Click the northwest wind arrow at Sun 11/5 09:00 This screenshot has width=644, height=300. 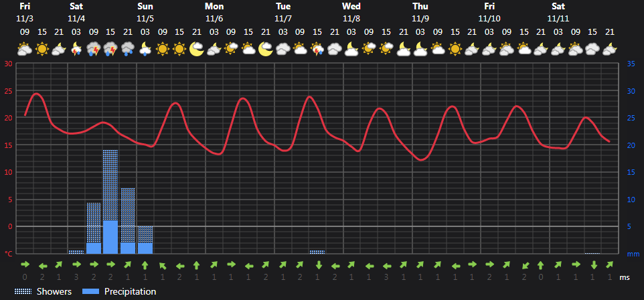coord(163,266)
